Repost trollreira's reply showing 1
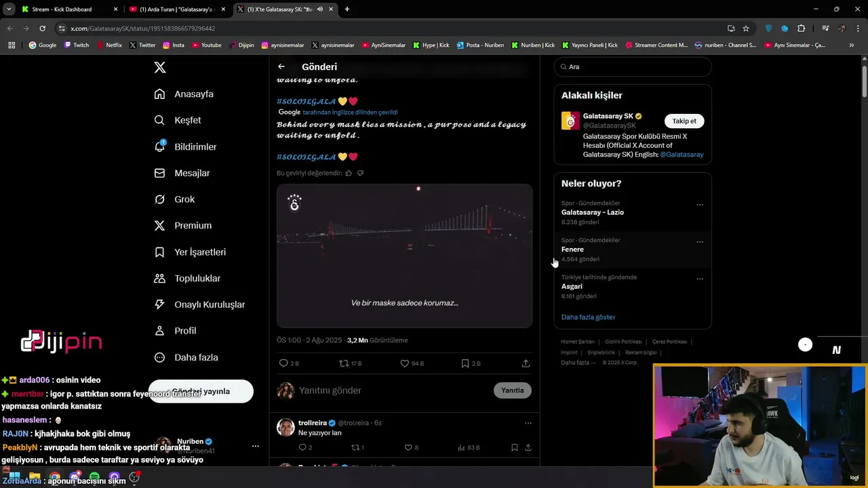 pyautogui.click(x=357, y=447)
